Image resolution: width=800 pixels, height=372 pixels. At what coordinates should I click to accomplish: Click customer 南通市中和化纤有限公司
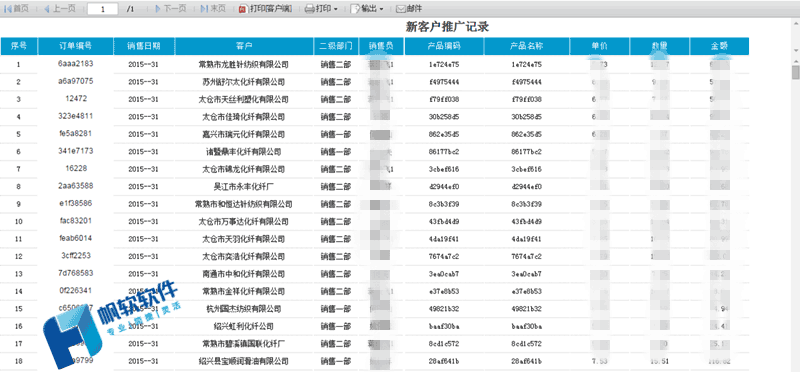(243, 274)
